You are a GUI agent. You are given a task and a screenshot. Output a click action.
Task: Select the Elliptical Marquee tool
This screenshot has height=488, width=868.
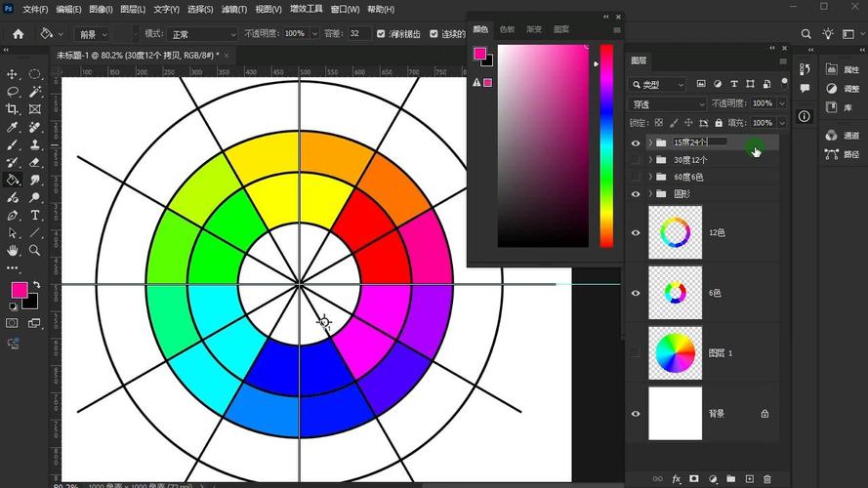(x=34, y=74)
